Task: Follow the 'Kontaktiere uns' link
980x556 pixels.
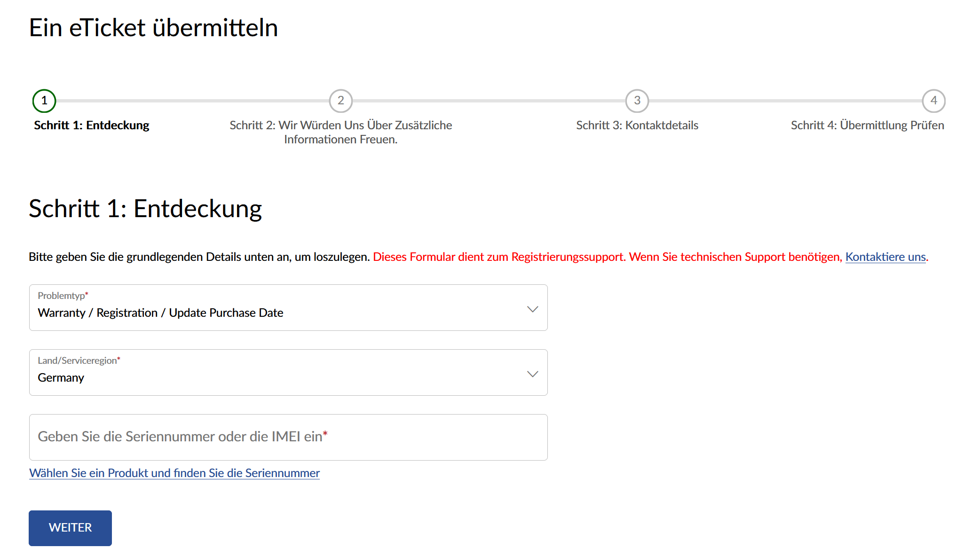Action: click(x=885, y=257)
